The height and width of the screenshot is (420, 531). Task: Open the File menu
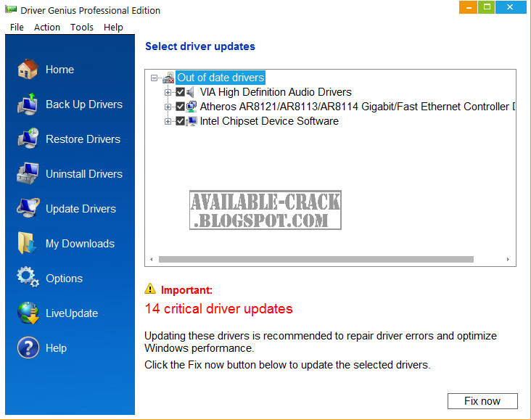coord(17,27)
